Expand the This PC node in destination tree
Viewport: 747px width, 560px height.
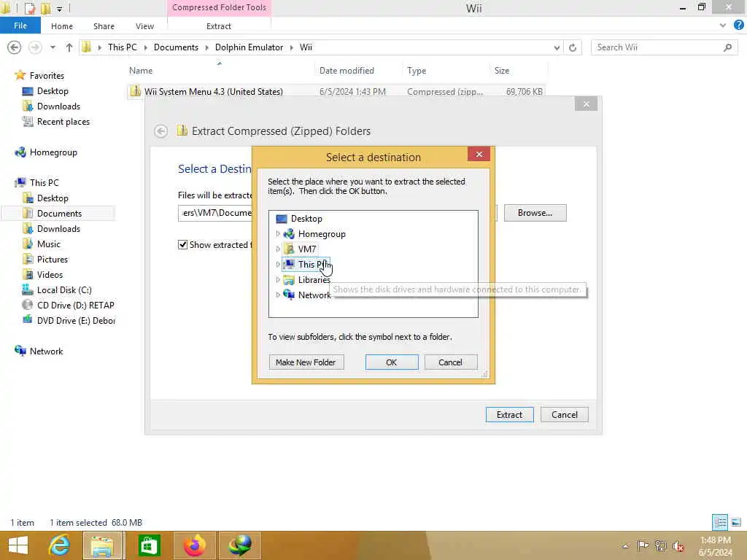pos(278,264)
